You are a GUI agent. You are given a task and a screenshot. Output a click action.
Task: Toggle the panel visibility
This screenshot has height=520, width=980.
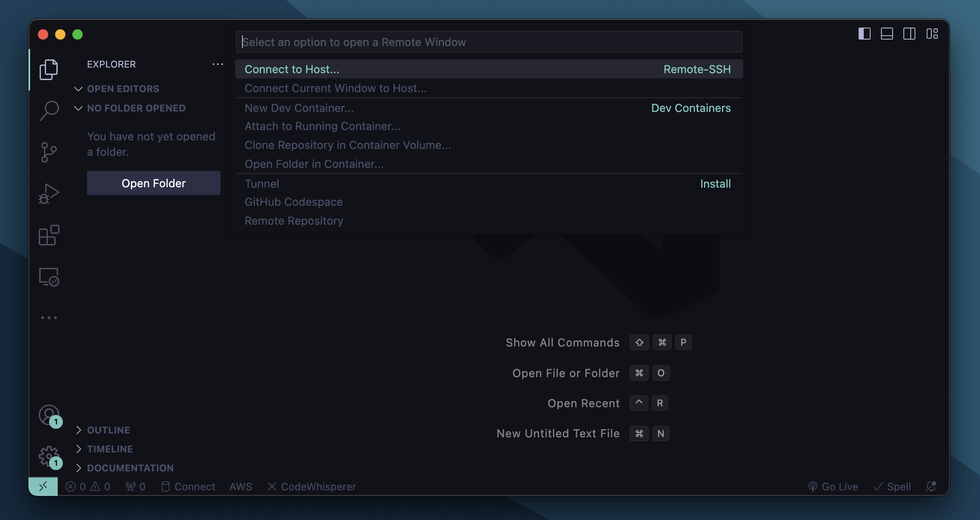(x=887, y=34)
